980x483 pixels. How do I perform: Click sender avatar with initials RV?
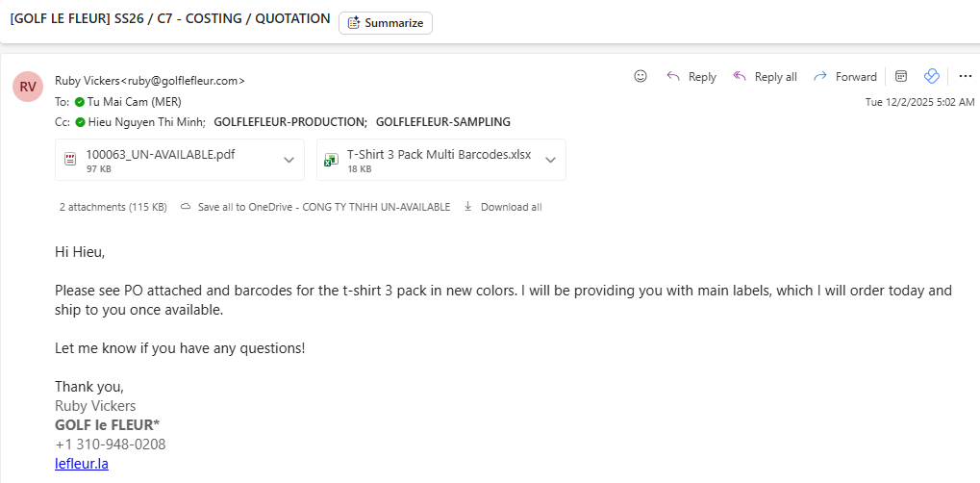(x=28, y=86)
